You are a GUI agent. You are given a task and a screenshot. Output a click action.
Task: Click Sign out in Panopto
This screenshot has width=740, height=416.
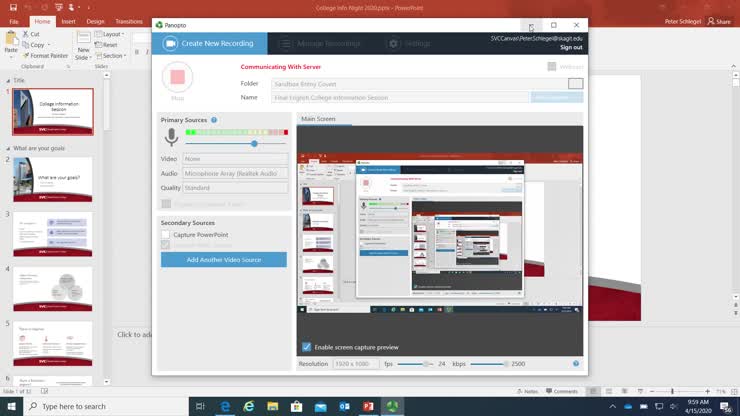pos(571,47)
